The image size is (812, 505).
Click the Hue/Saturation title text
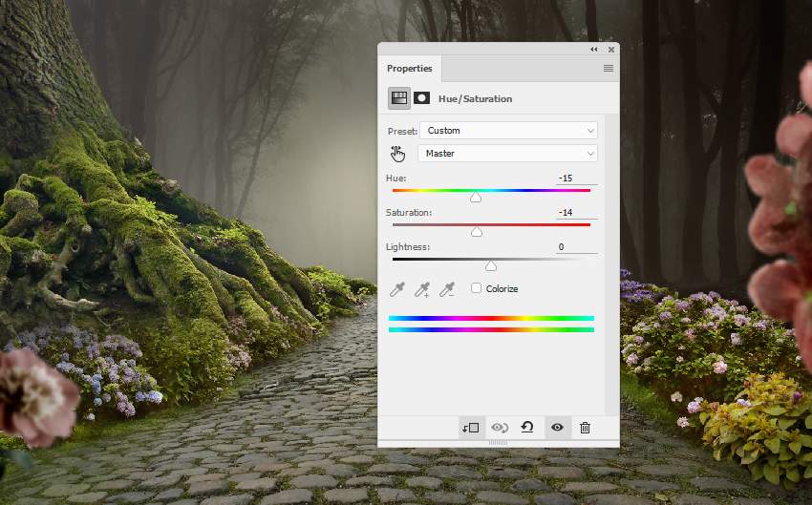click(x=475, y=99)
